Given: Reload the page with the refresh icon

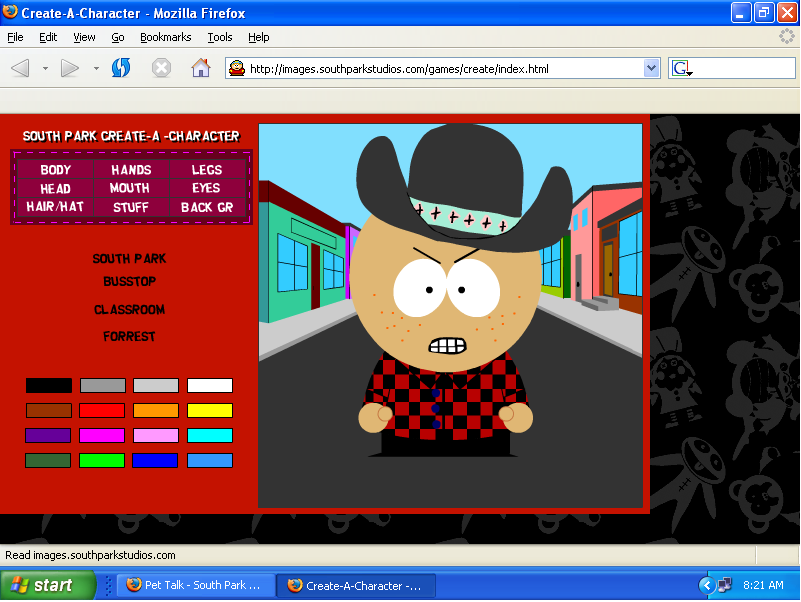Looking at the screenshot, I should coord(121,68).
